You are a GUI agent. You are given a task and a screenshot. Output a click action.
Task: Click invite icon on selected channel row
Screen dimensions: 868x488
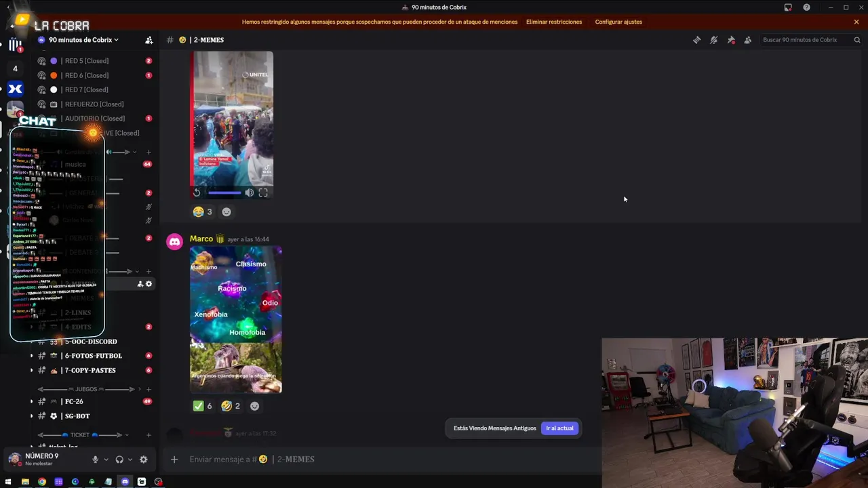pyautogui.click(x=140, y=284)
